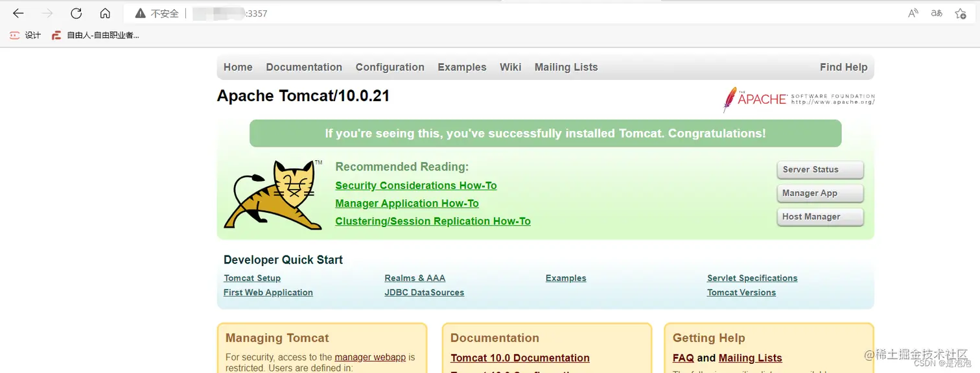This screenshot has height=373, width=980.
Task: Click the Recommended Reading heading
Action: 402,167
